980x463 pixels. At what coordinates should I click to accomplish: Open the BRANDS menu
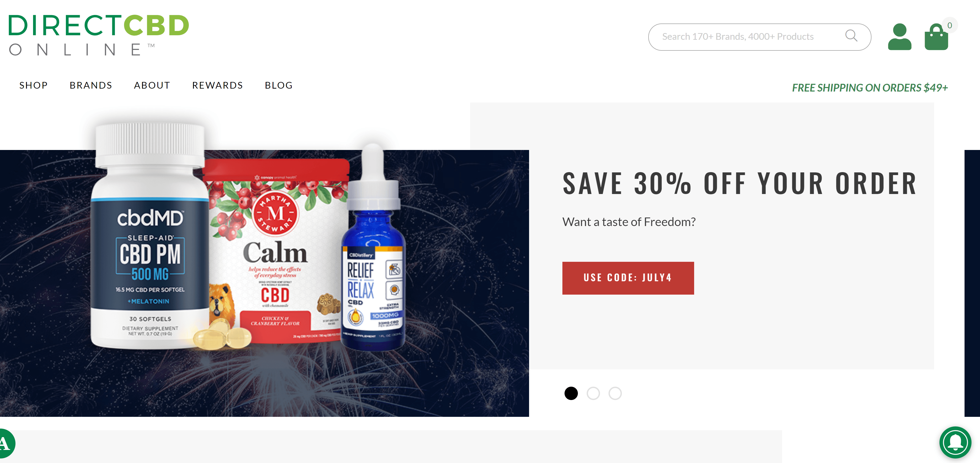91,85
